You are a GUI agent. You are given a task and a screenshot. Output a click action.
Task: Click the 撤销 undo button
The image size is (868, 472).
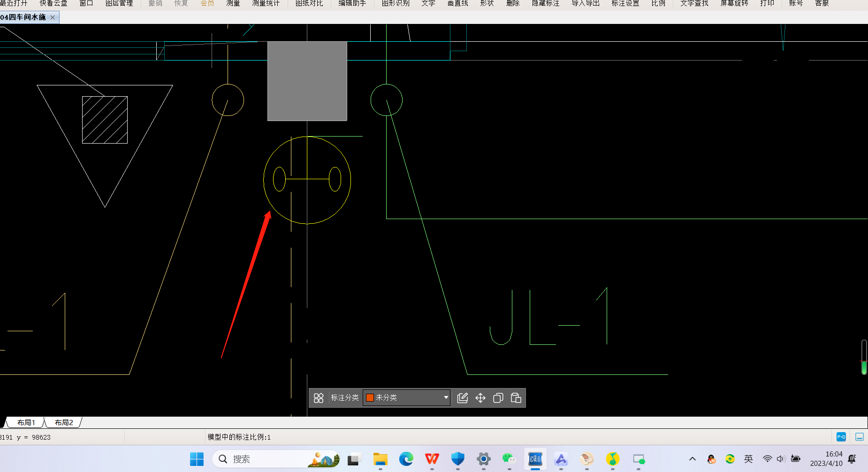[x=155, y=3]
